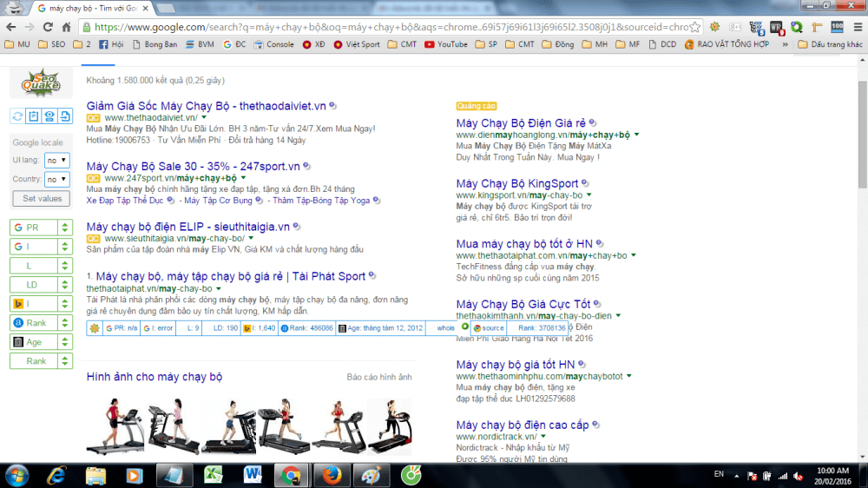The width and height of the screenshot is (868, 488).
Task: Expand the arrow beside thethaotaiphat.vn/may-chay-bo URL
Action: (x=218, y=288)
